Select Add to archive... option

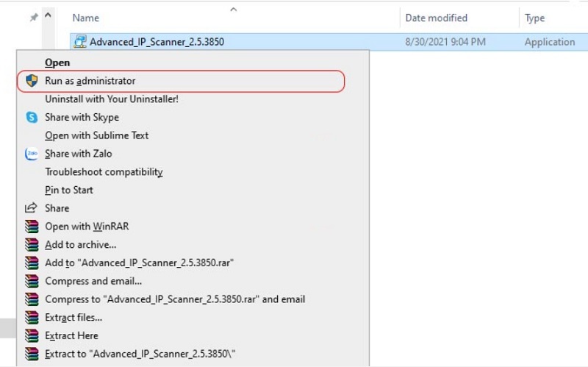coord(80,244)
